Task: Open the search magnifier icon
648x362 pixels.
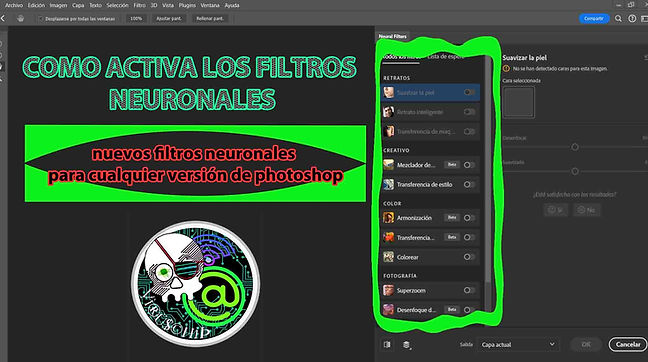Action: pos(618,19)
